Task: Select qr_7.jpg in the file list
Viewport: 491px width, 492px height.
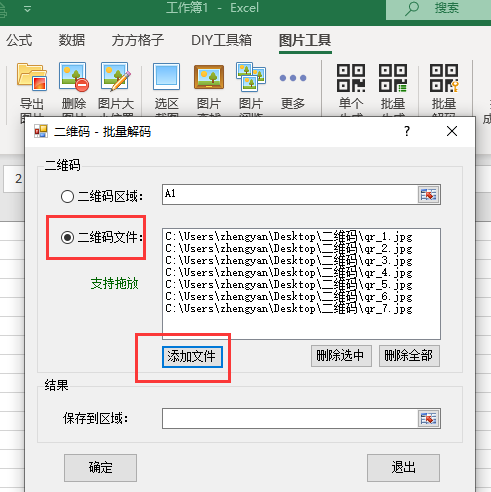Action: (x=289, y=309)
